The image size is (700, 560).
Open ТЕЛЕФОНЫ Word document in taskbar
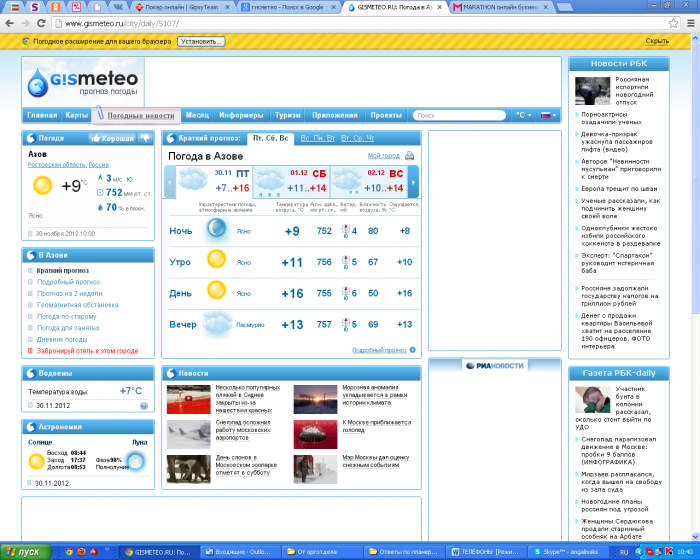(x=487, y=552)
